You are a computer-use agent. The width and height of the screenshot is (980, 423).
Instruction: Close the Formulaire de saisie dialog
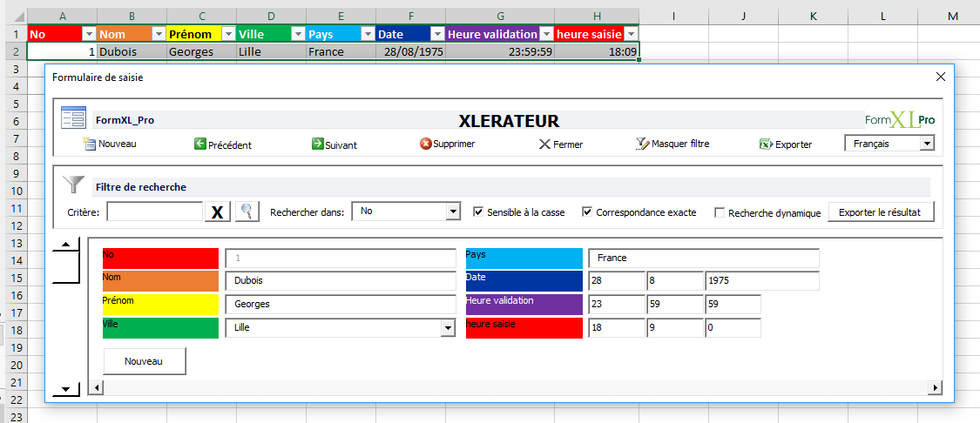[941, 77]
